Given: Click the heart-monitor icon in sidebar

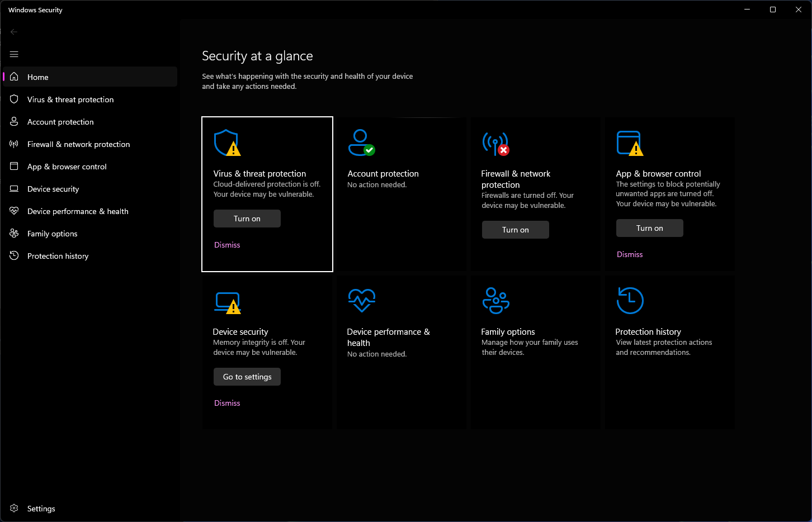Looking at the screenshot, I should coord(14,211).
